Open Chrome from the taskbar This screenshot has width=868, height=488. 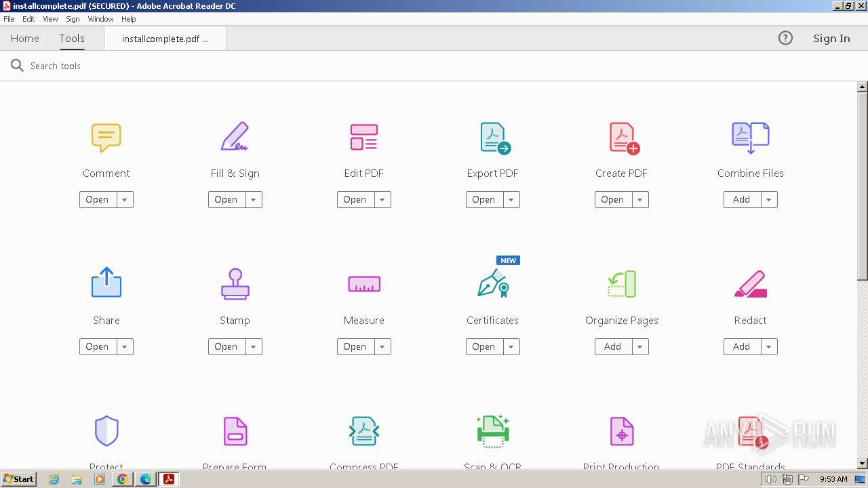122,479
